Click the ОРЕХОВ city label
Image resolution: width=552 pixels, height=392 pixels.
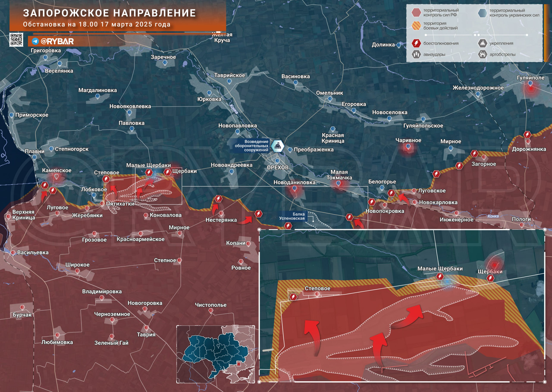(x=278, y=167)
